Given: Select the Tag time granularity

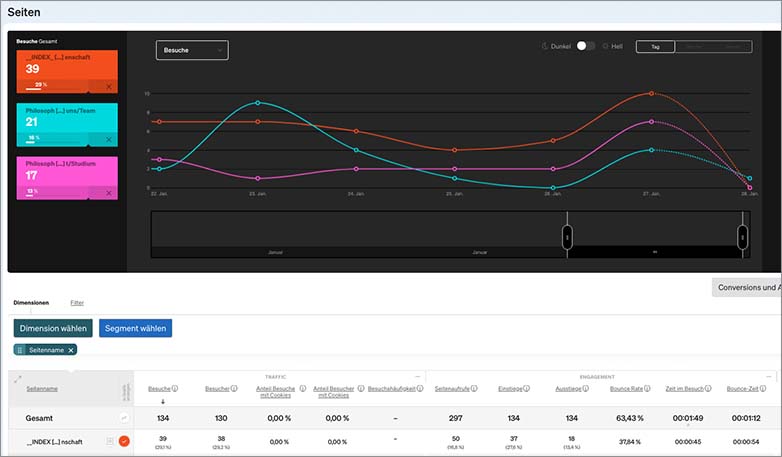Looking at the screenshot, I should [655, 46].
